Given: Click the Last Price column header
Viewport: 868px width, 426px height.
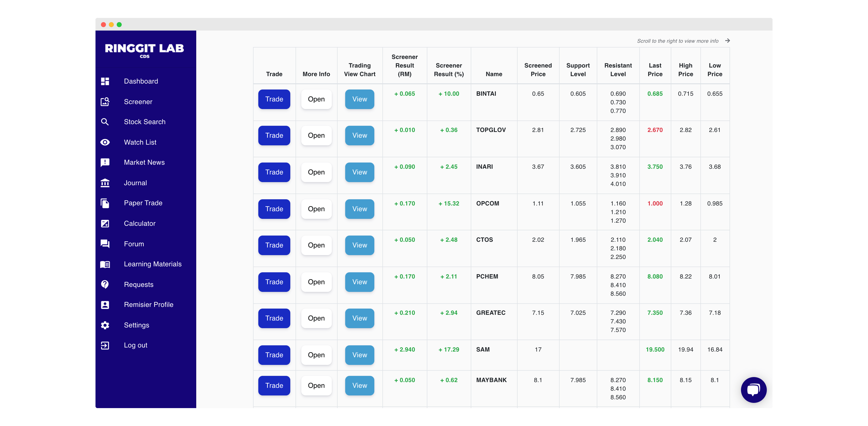Looking at the screenshot, I should pos(655,70).
